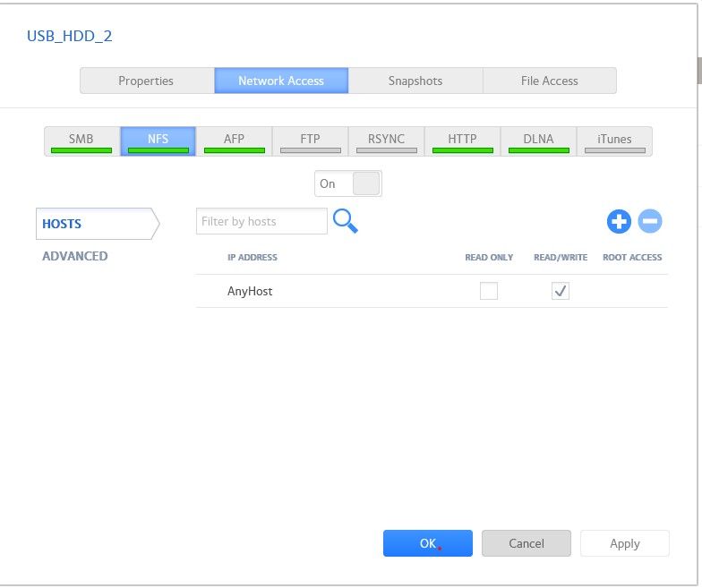Switch to the Properties tab

point(147,81)
